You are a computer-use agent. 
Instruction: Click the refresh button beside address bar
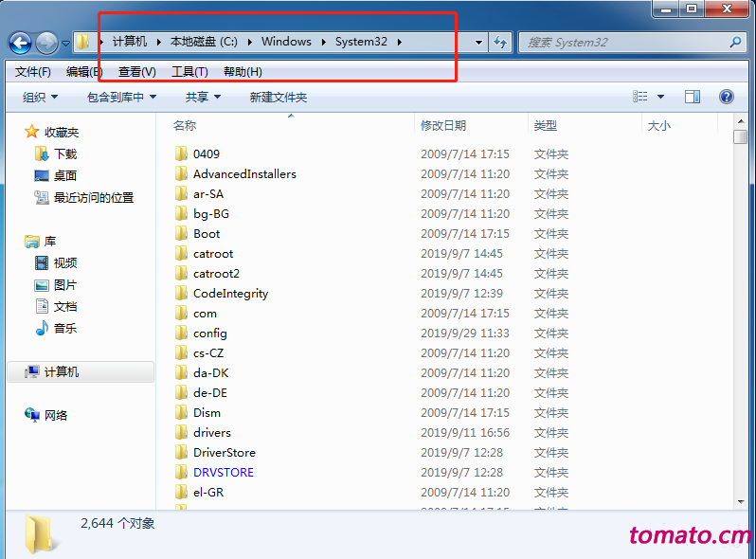point(500,43)
